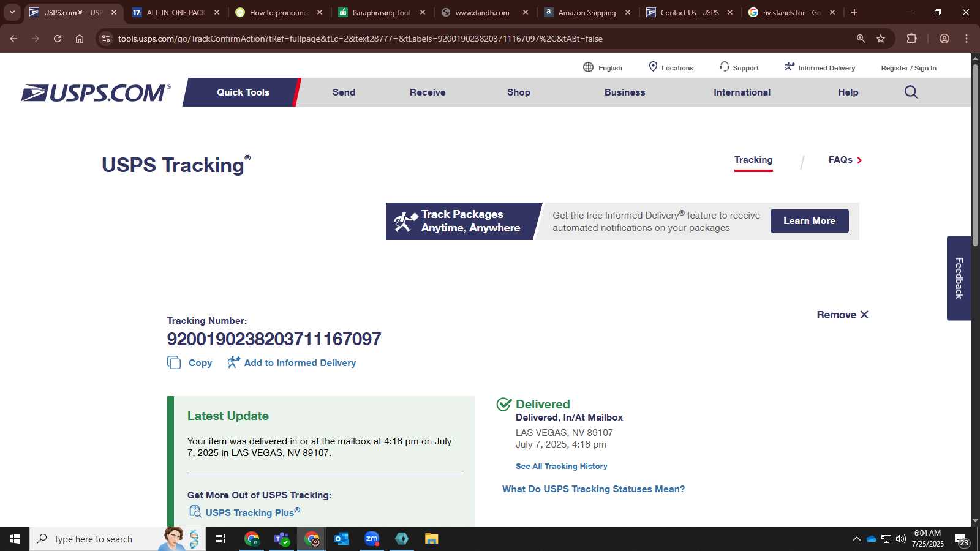Click See All Tracking History
Screen dimensions: 980x551
click(x=561, y=466)
